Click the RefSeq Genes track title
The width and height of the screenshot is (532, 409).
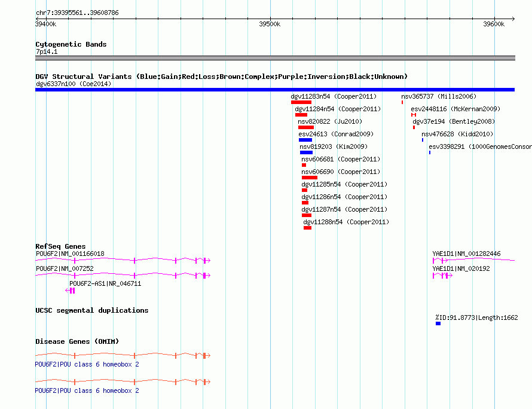click(60, 246)
